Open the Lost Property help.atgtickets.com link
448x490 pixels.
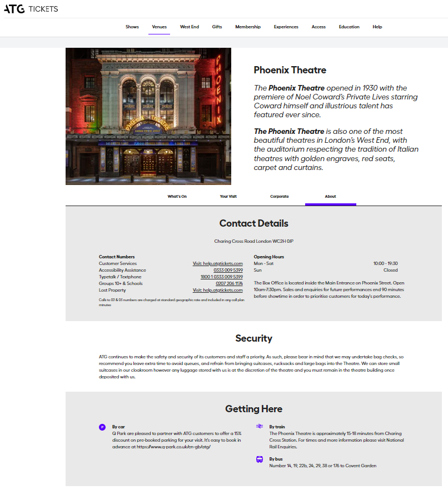[217, 290]
